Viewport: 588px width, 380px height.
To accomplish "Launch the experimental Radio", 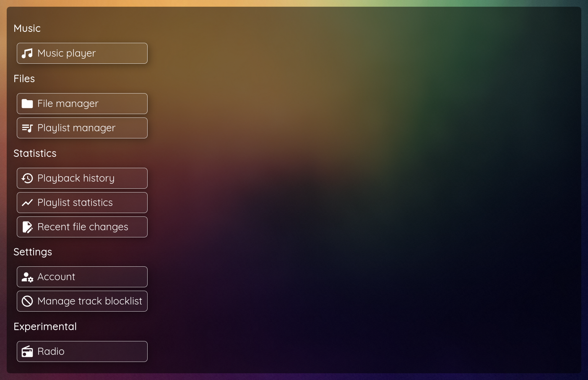I will [x=82, y=351].
